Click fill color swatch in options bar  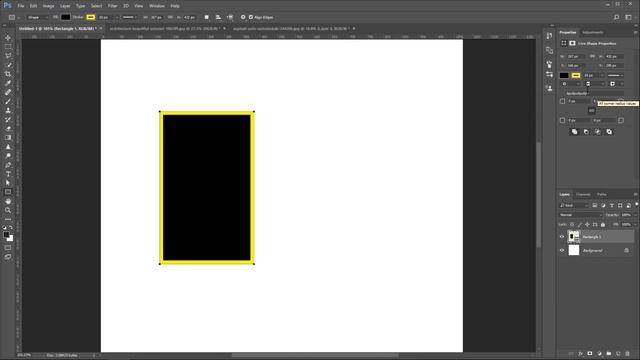click(65, 17)
